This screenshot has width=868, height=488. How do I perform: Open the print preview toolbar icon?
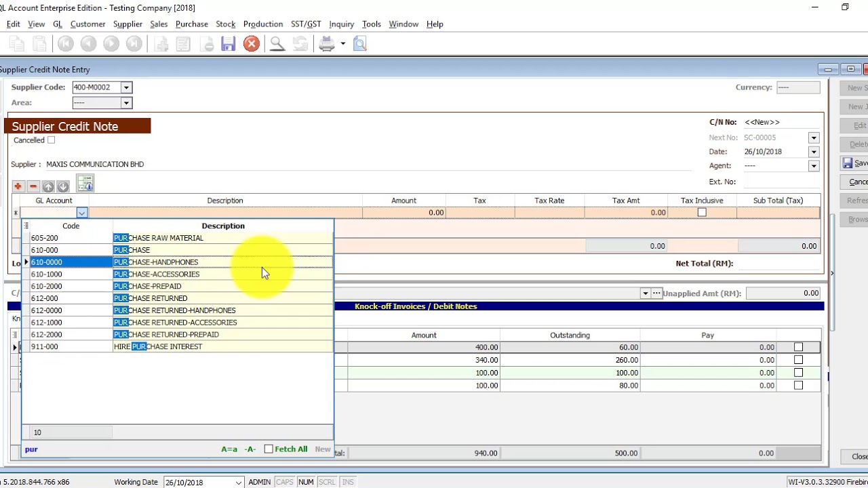(x=360, y=44)
